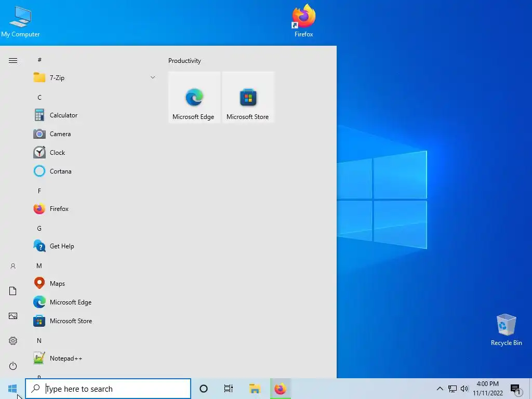The width and height of the screenshot is (532, 399).
Task: Expand the Start menu hamburger icon
Action: pyautogui.click(x=13, y=60)
